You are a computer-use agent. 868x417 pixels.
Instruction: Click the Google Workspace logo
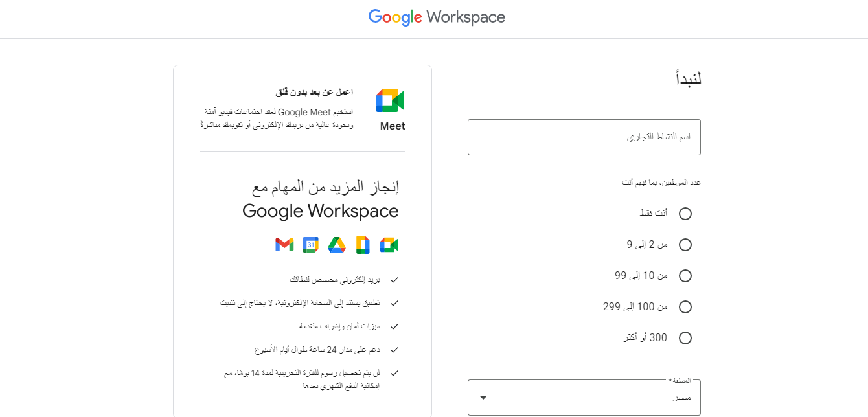(437, 17)
